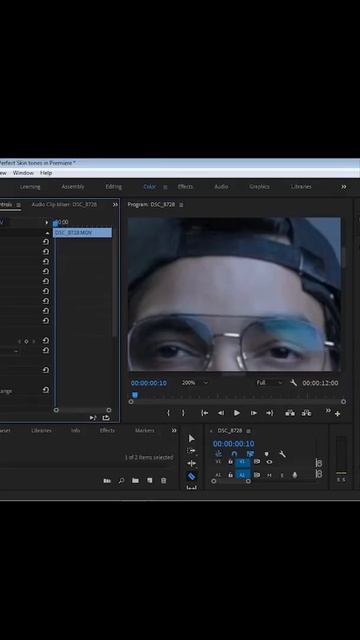Toggle A1 track targeting
The width and height of the screenshot is (360, 640).
(x=242, y=475)
